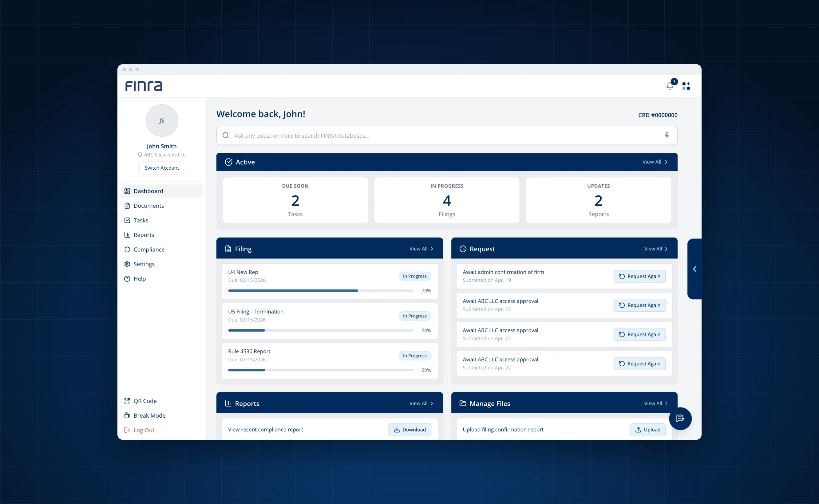Image resolution: width=819 pixels, height=504 pixels.
Task: Click the CRD #0000000 label
Action: point(658,115)
